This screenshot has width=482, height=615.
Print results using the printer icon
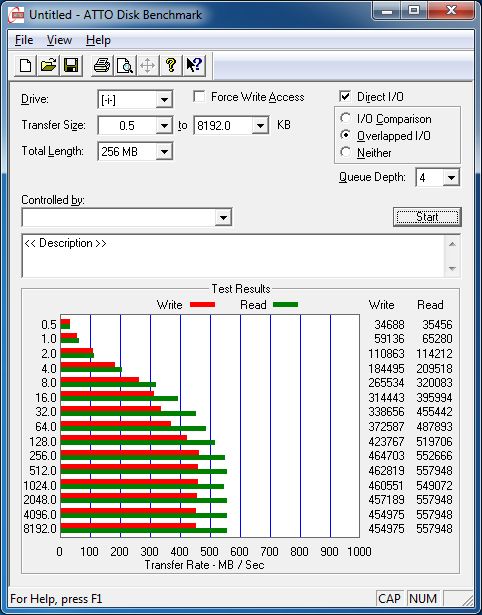[x=102, y=65]
